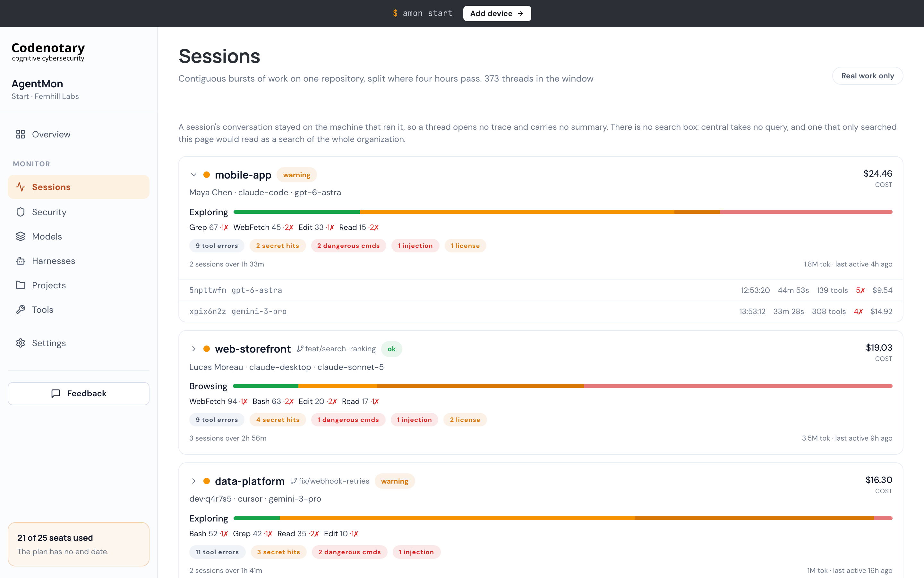This screenshot has width=924, height=578.
Task: Click the orange status dot for data-platform
Action: pos(207,481)
